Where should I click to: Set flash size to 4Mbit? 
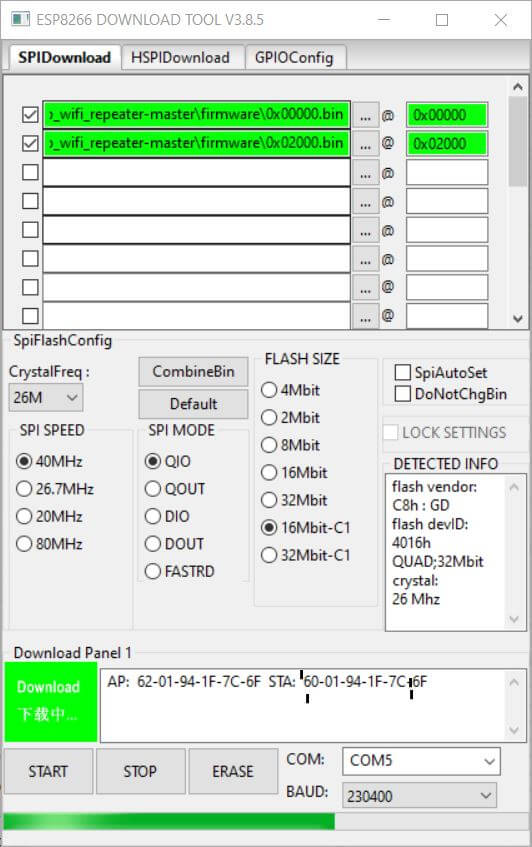(291, 390)
